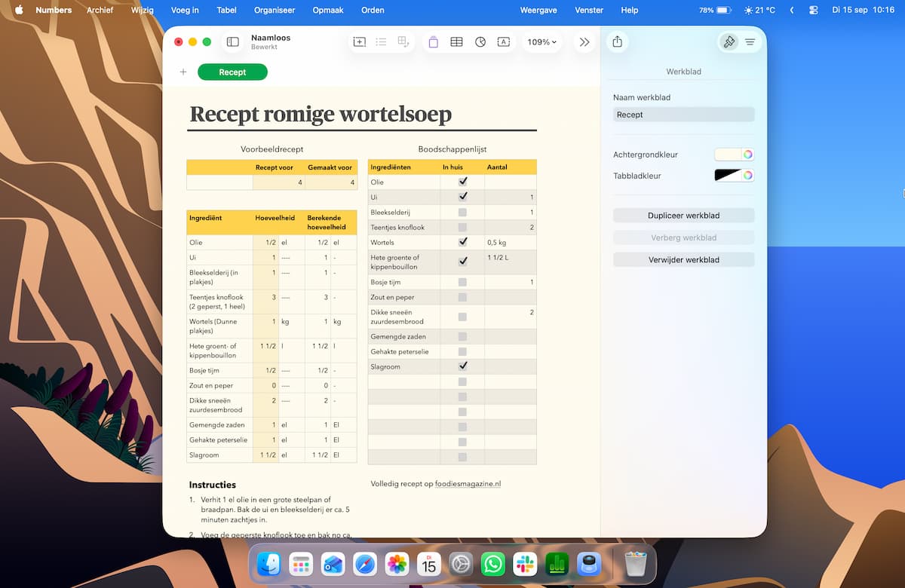
Task: Open the Tabel menu
Action: point(226,11)
